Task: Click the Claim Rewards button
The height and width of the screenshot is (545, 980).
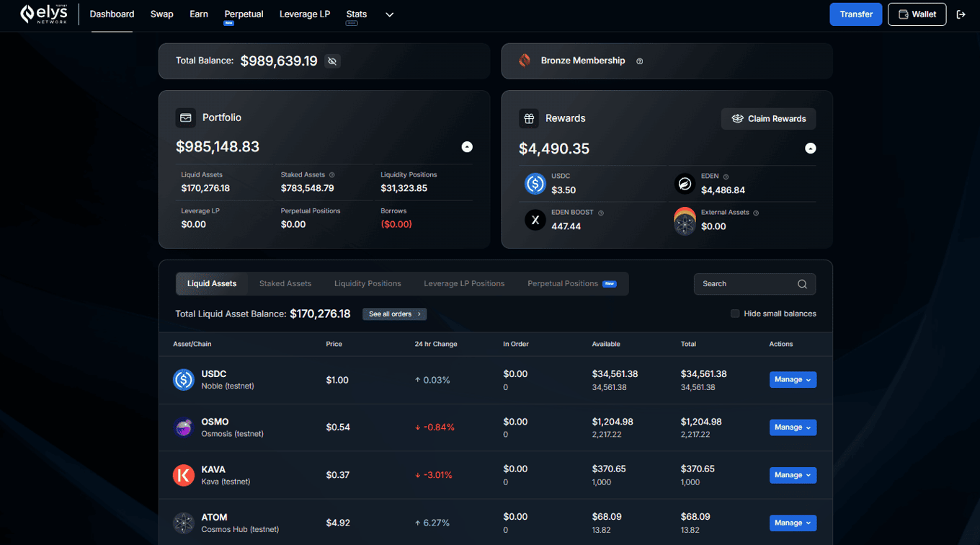Action: [769, 119]
